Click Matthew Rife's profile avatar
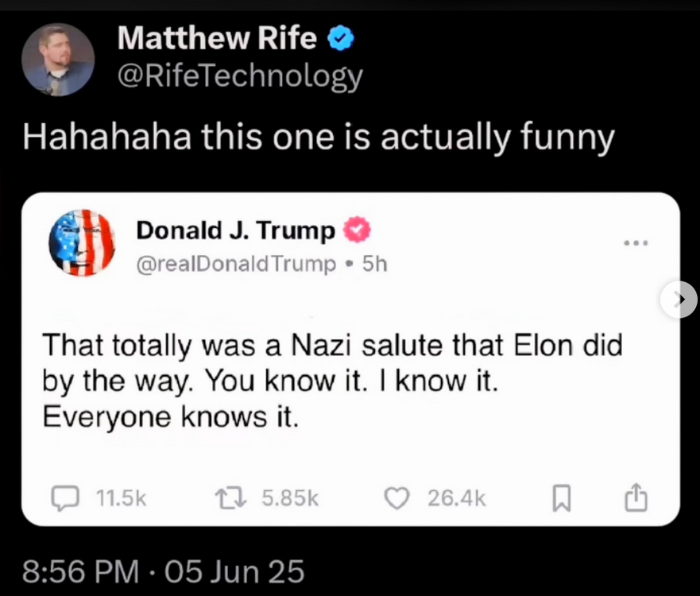The image size is (700, 596). click(58, 60)
